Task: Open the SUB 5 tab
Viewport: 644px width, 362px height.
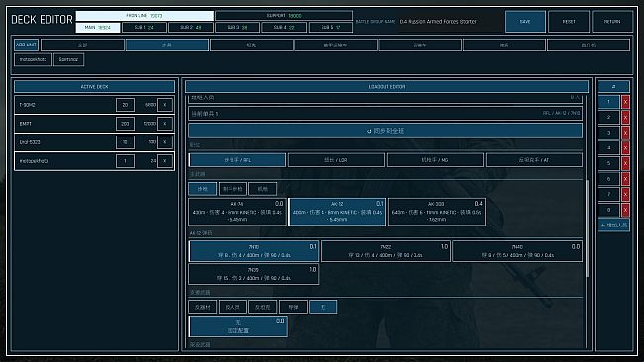Action: click(330, 28)
